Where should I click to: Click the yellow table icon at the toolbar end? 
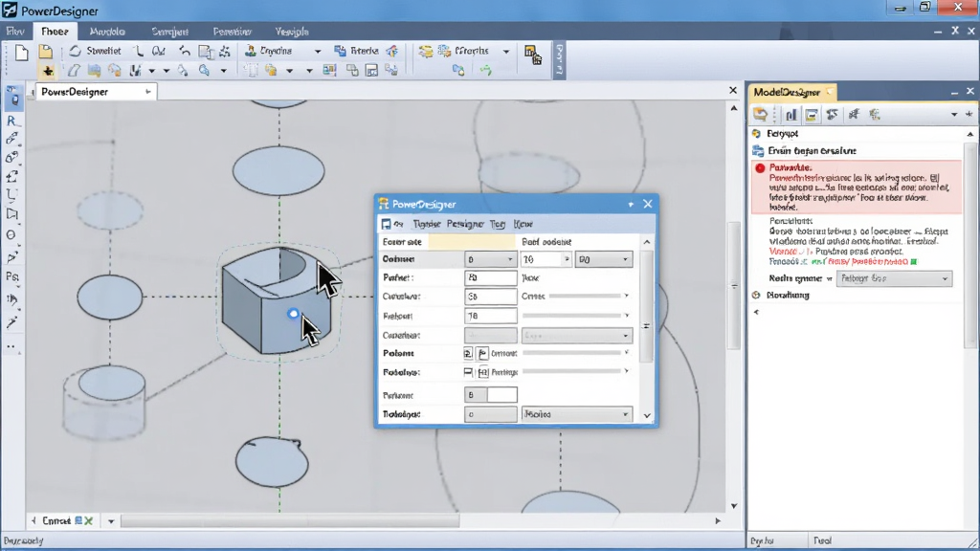click(x=532, y=55)
